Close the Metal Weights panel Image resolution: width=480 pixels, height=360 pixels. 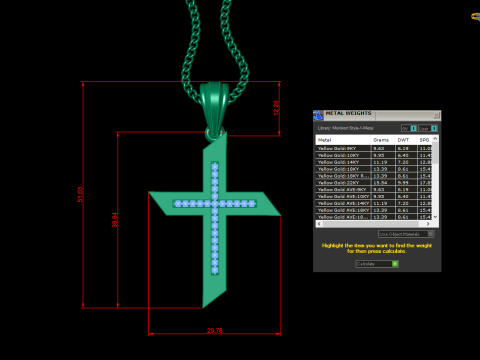[436, 115]
